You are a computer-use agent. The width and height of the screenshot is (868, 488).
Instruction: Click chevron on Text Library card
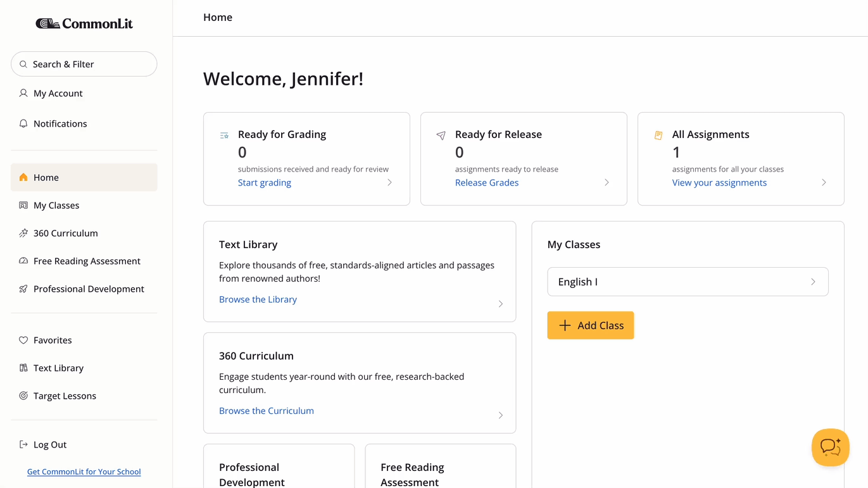click(500, 304)
